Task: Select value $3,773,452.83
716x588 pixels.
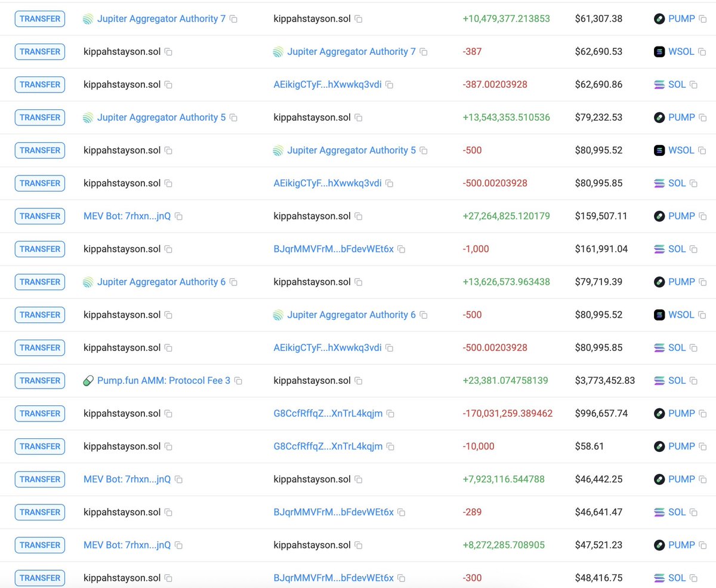Action: tap(605, 380)
